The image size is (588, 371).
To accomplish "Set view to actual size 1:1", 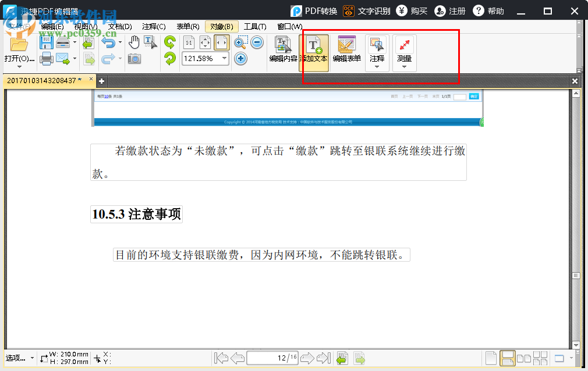I will click(189, 42).
